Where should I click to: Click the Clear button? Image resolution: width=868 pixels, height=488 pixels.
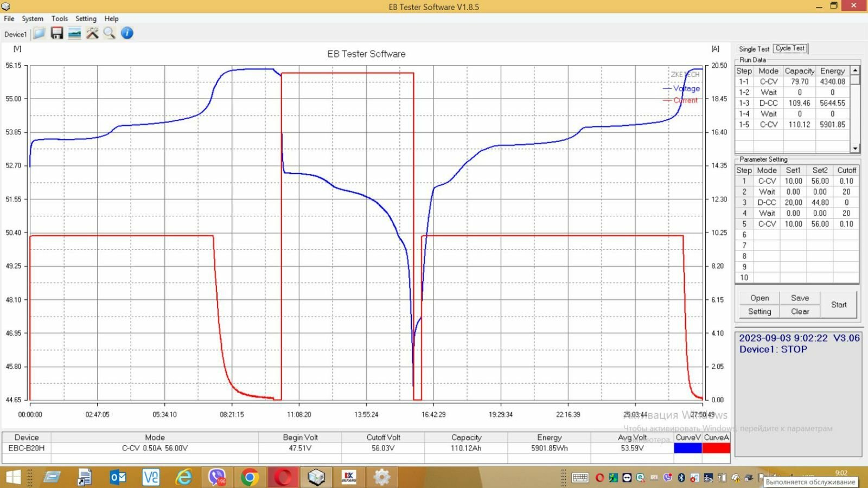click(x=800, y=311)
